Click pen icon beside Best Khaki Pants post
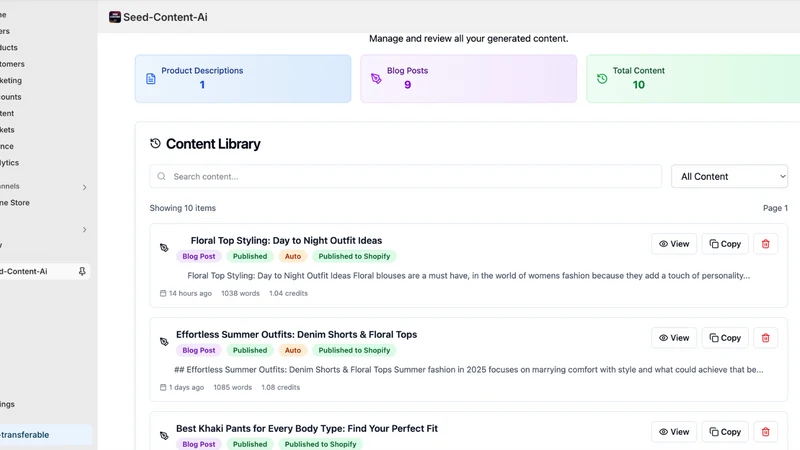The width and height of the screenshot is (800, 450). coord(164,435)
